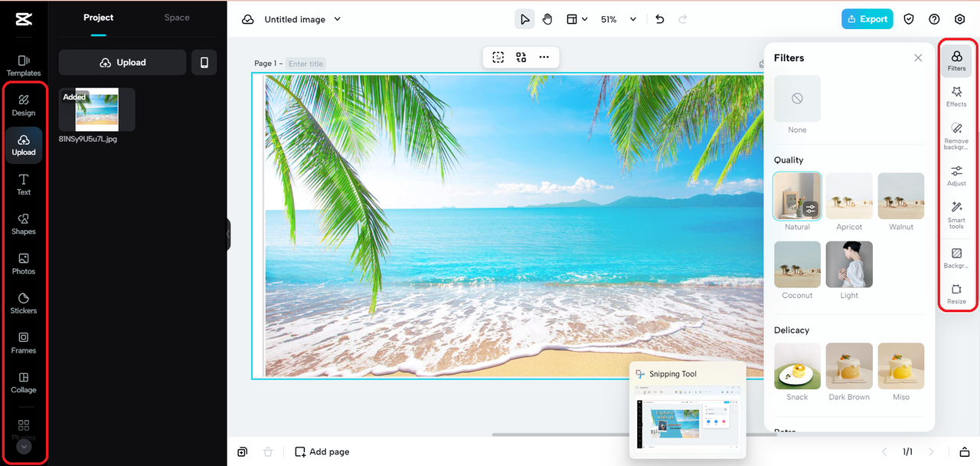Click the mobile upload phone icon
Screen dimensions: 980x466
coord(204,63)
